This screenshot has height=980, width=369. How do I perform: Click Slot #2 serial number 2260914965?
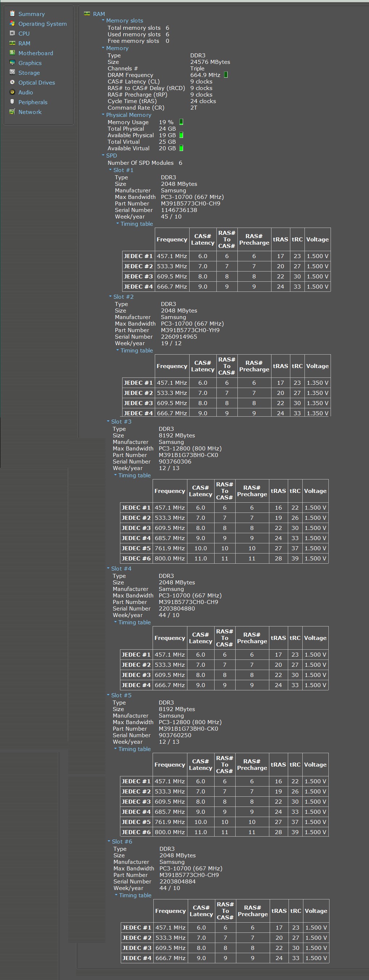click(x=179, y=337)
